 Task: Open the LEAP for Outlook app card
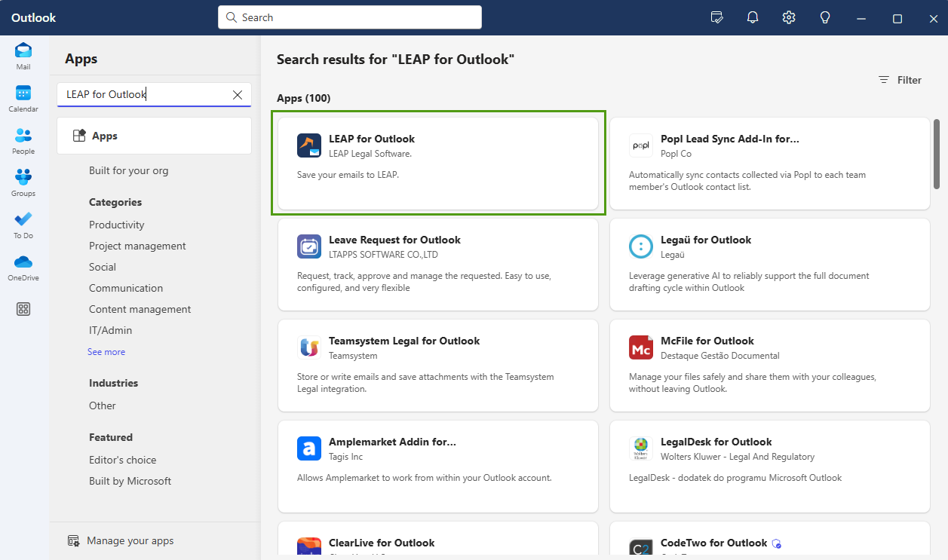coord(439,164)
